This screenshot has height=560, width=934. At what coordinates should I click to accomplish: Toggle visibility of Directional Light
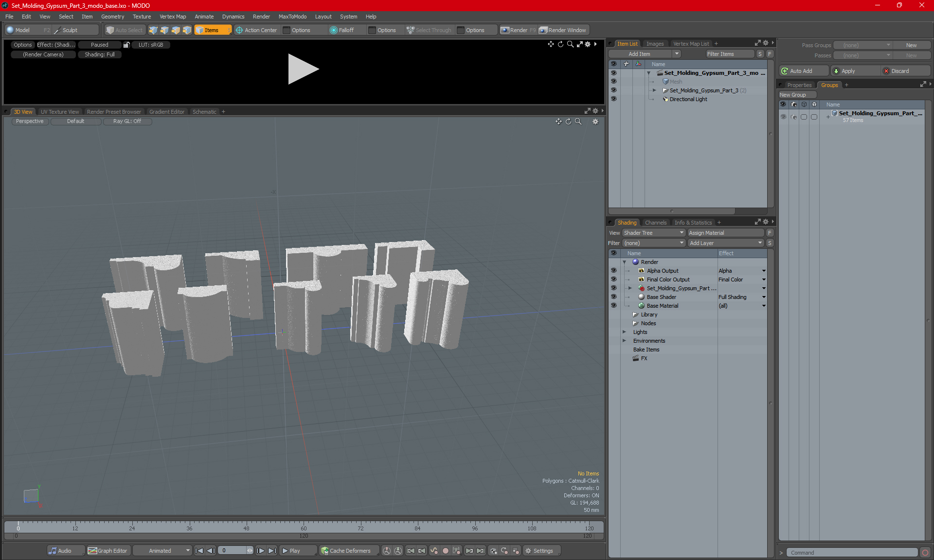pyautogui.click(x=613, y=99)
